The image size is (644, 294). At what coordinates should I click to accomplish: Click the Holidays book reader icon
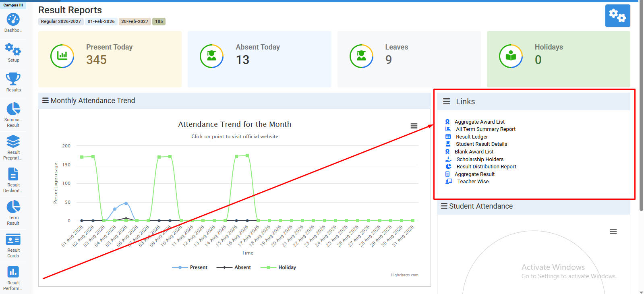(511, 56)
